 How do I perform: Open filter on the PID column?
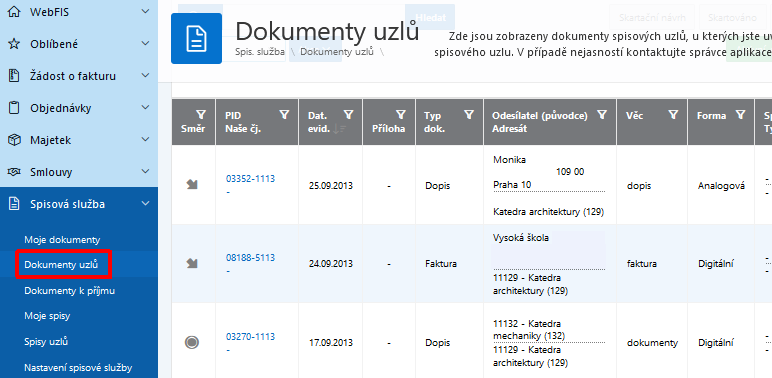284,115
